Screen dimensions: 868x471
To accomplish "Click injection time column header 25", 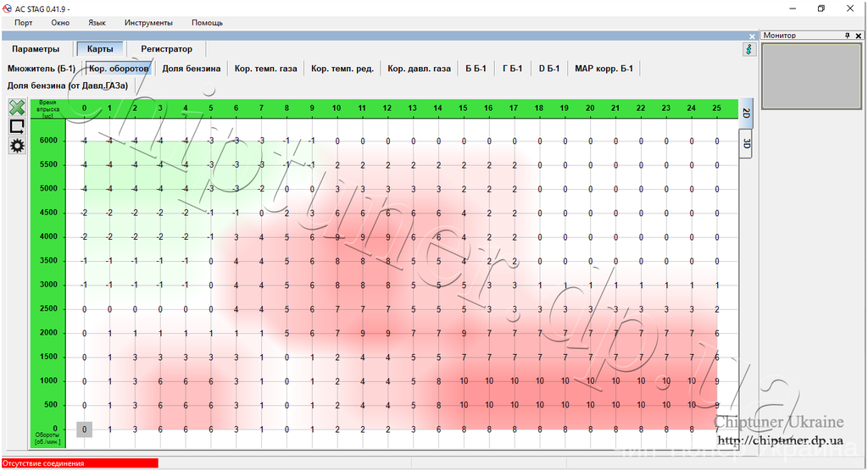I will (716, 108).
